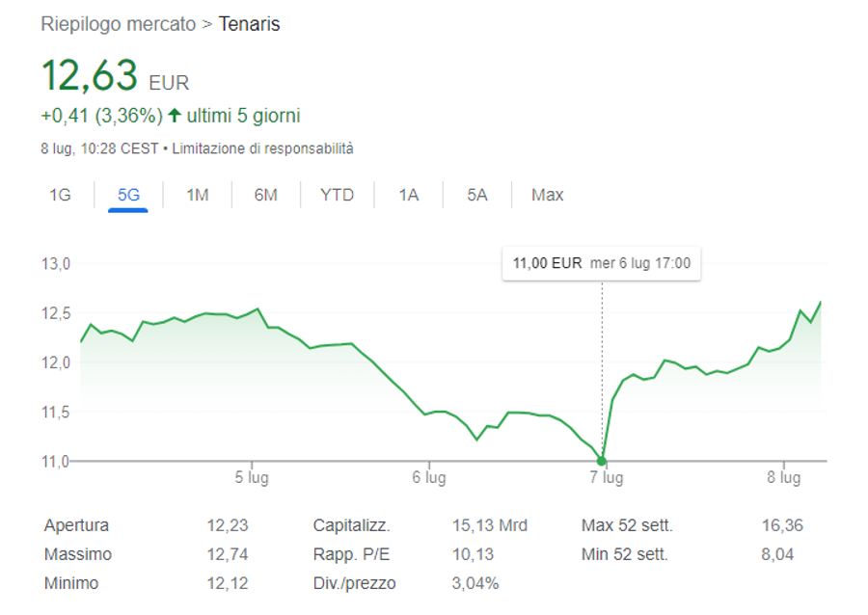The width and height of the screenshot is (868, 615).
Task: Click the 5 lug axis date label
Action: [x=252, y=477]
